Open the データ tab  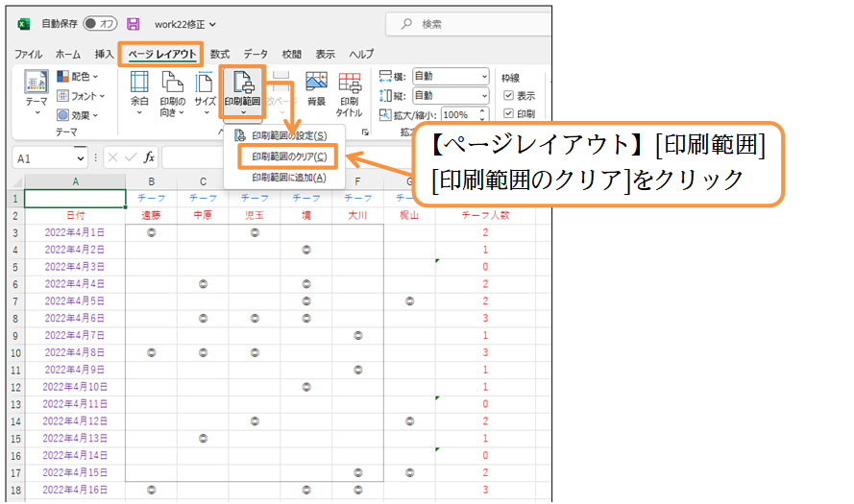point(255,54)
